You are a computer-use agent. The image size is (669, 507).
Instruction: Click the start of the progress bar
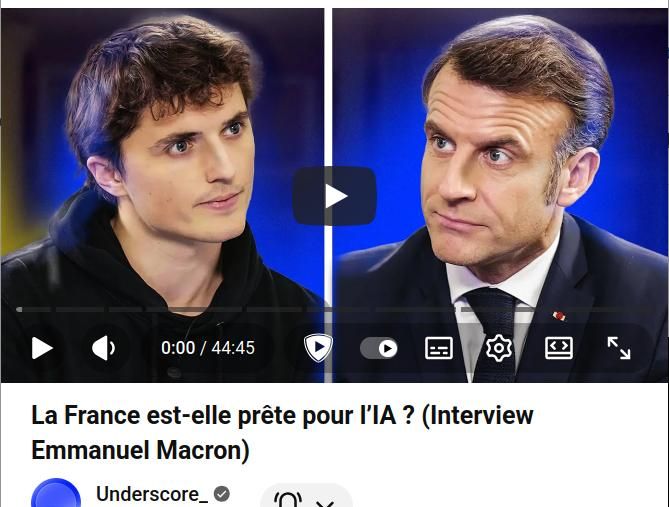19,309
